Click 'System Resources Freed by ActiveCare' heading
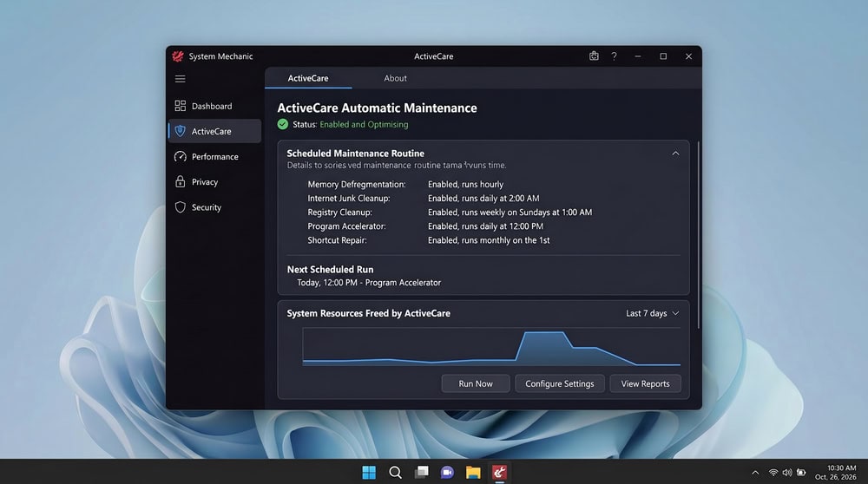This screenshot has width=868, height=484. (x=368, y=313)
